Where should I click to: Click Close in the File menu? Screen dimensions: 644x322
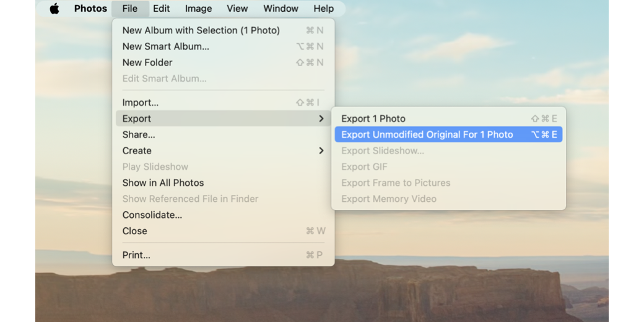click(135, 232)
